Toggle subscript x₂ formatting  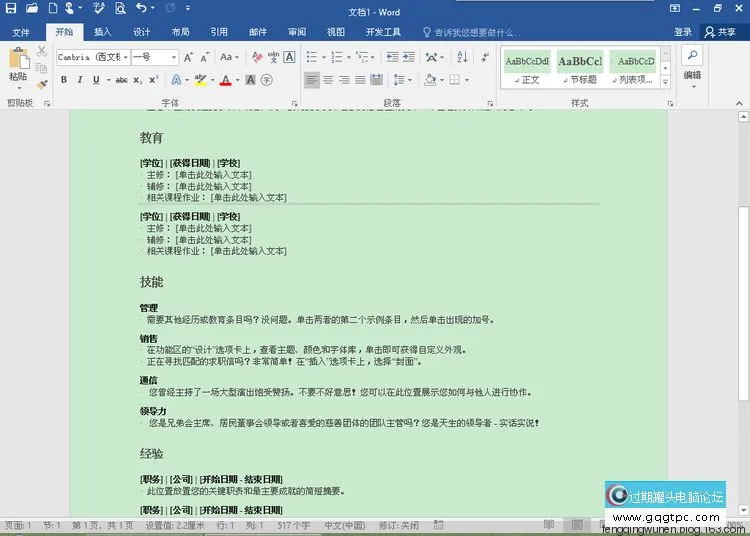click(x=138, y=80)
